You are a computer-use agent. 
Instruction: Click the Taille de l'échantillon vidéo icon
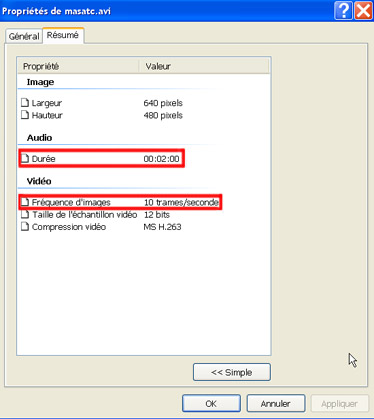25,214
